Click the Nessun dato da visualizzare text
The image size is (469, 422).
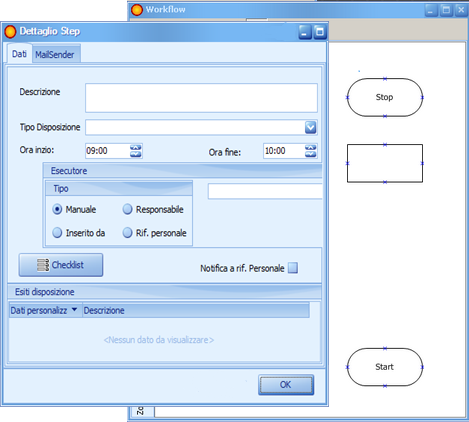pyautogui.click(x=159, y=340)
